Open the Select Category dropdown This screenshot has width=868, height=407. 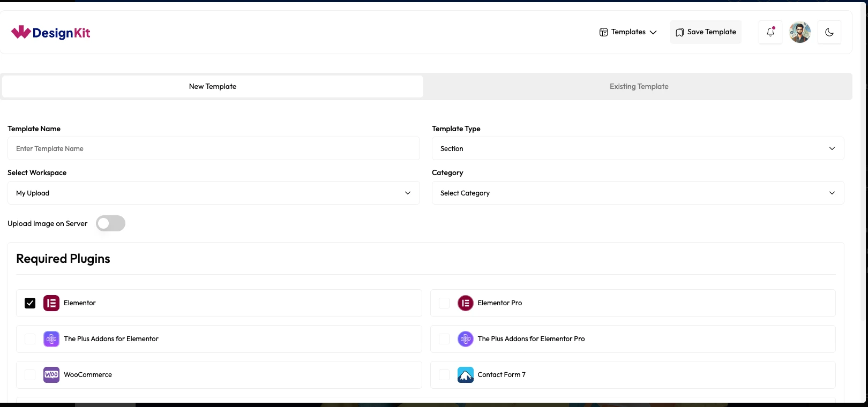pyautogui.click(x=638, y=193)
